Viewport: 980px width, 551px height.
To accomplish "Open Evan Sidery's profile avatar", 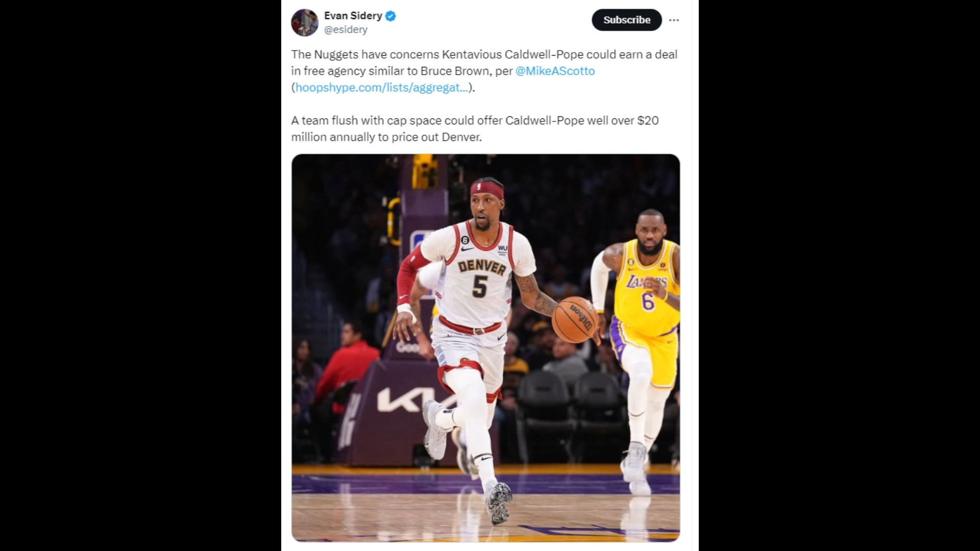I will point(305,22).
